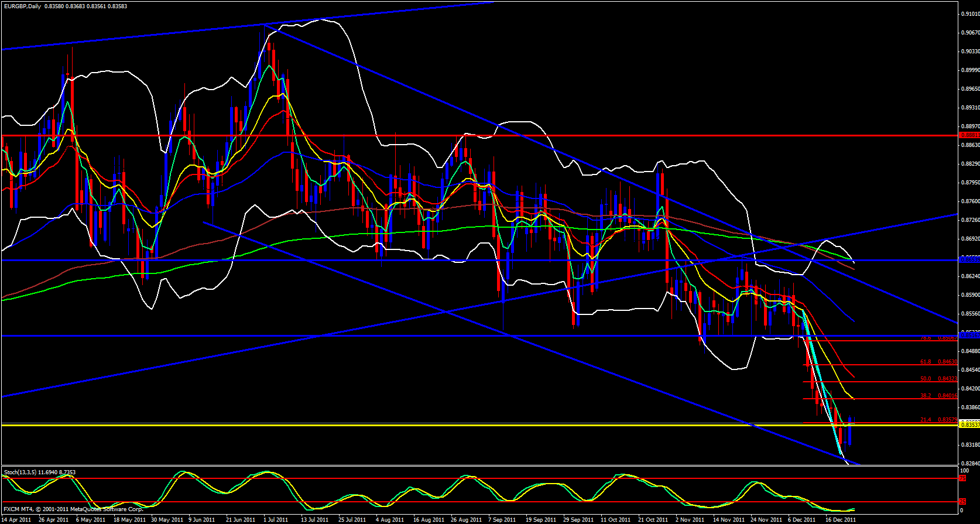Click the 0.87950 price axis label
This screenshot has height=524, width=980.
(971, 183)
